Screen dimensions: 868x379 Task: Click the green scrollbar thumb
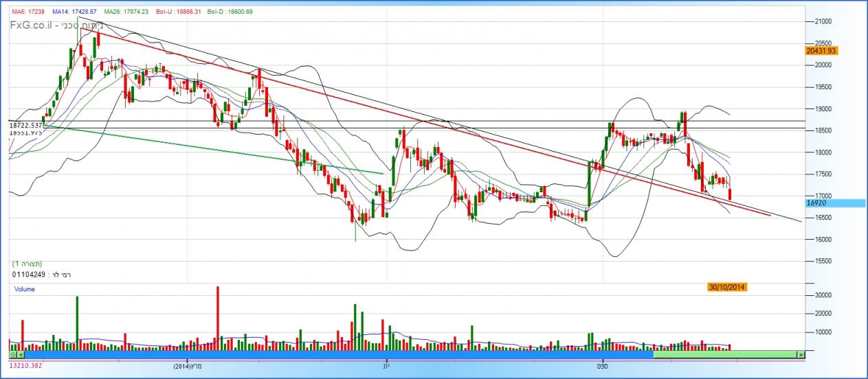(723, 355)
